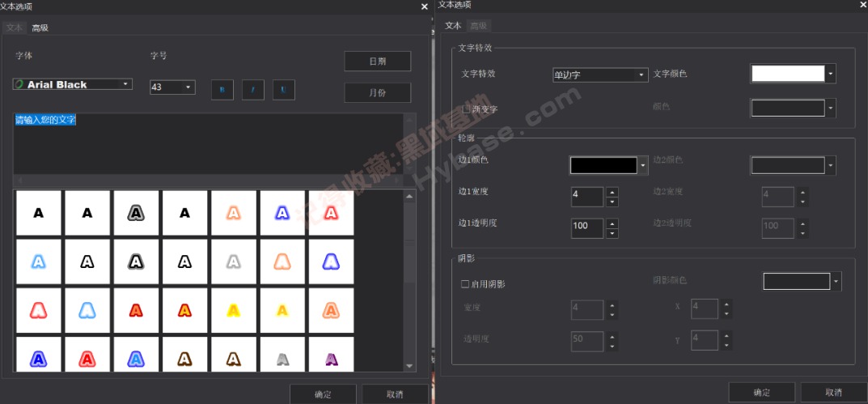
Task: Select the bright yellow glowing A style
Action: pyautogui.click(x=234, y=310)
